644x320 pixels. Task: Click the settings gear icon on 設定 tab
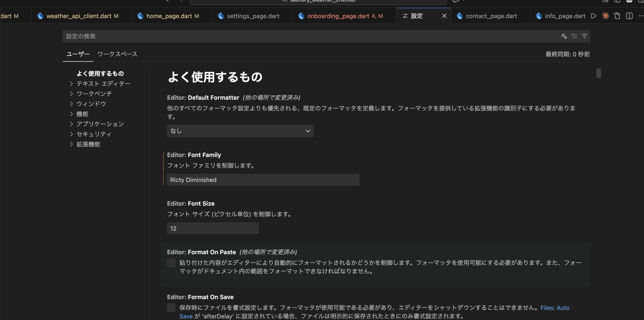coord(406,16)
